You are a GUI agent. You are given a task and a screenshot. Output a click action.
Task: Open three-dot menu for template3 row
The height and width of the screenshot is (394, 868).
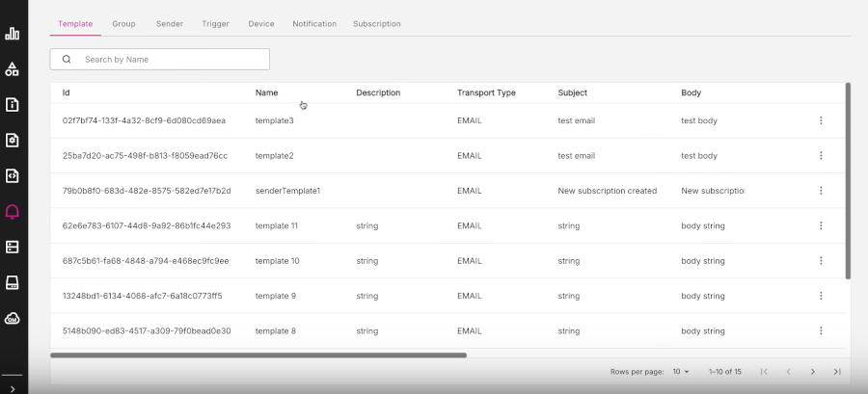(821, 120)
